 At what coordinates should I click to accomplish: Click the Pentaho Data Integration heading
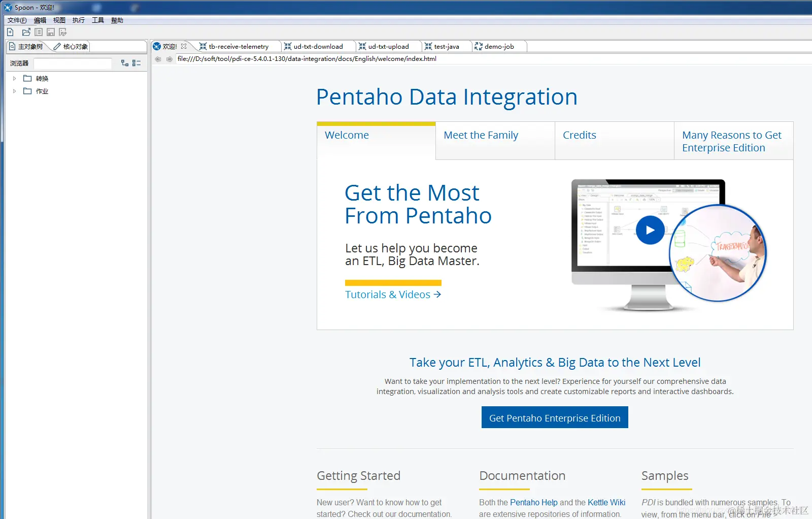coord(447,96)
